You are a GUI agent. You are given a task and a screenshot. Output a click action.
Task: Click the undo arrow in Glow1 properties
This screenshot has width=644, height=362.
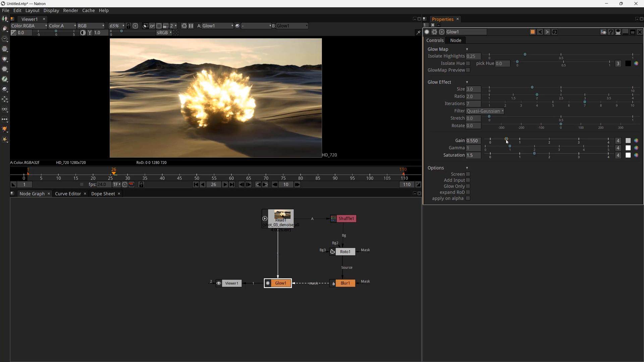[540, 32]
